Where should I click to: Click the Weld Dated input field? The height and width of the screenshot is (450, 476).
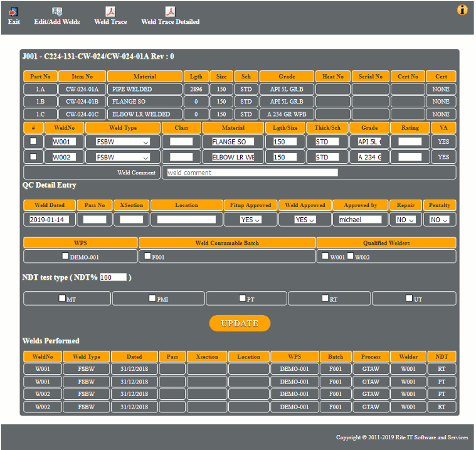(50, 220)
